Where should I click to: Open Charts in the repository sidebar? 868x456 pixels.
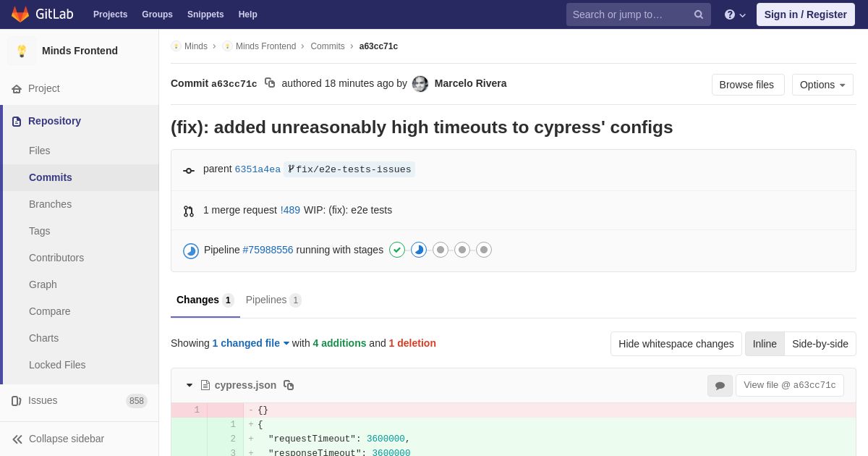[x=80, y=338]
